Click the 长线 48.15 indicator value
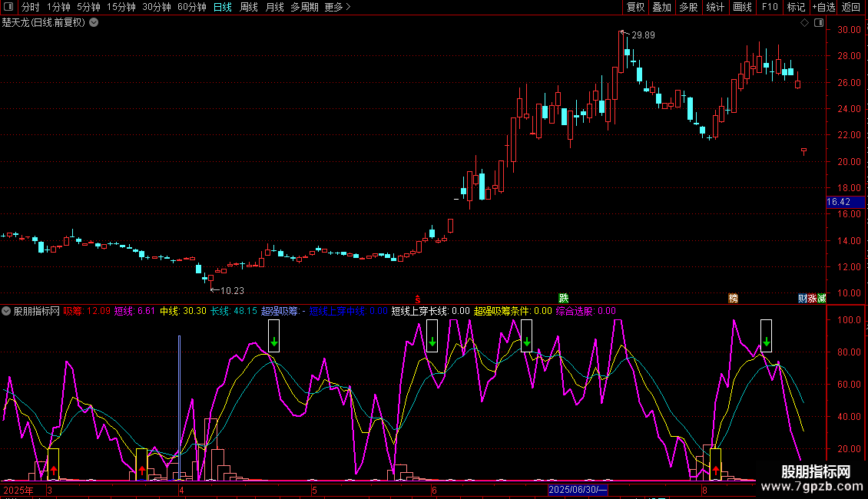 coord(234,311)
